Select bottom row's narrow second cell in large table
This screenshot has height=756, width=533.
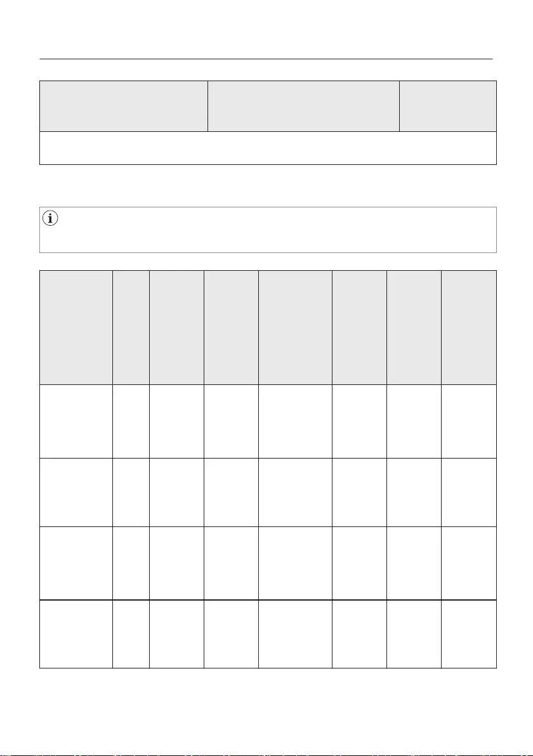[131, 634]
